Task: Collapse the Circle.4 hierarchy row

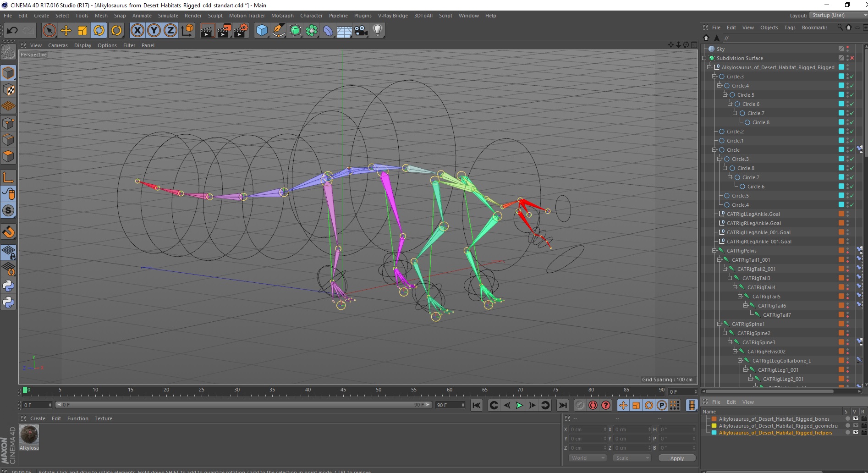Action: [x=720, y=86]
